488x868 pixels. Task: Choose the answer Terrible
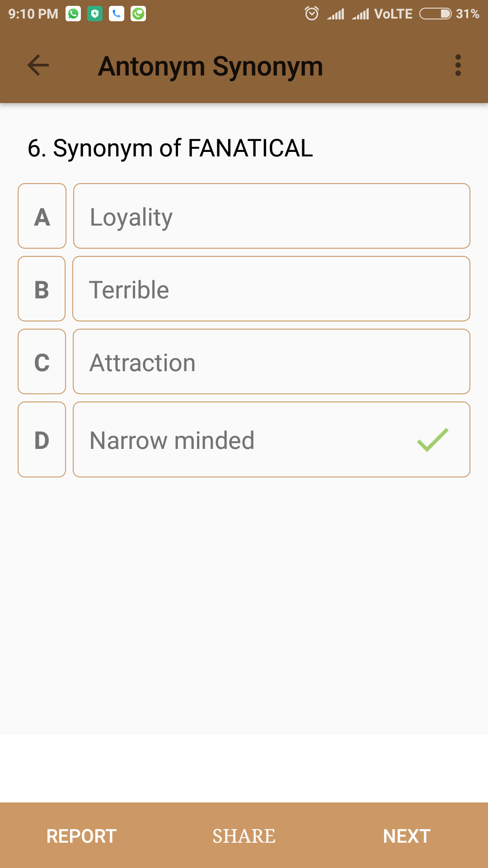(x=271, y=289)
